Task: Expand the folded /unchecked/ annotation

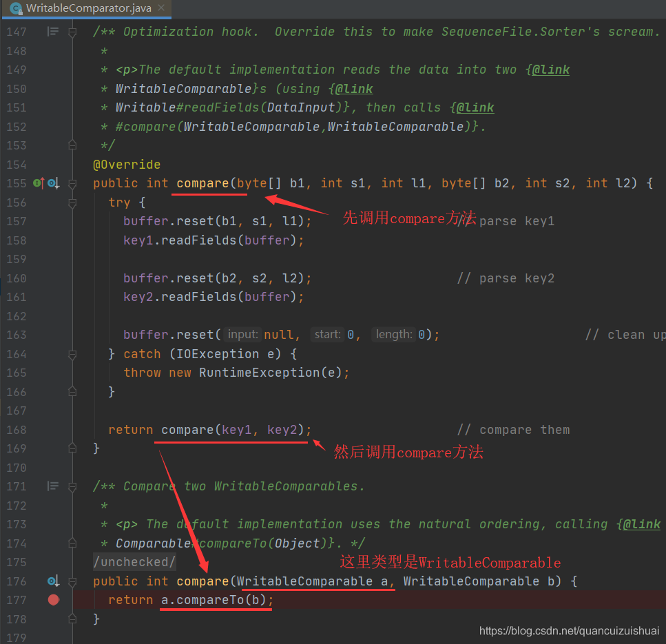Action: point(134,562)
